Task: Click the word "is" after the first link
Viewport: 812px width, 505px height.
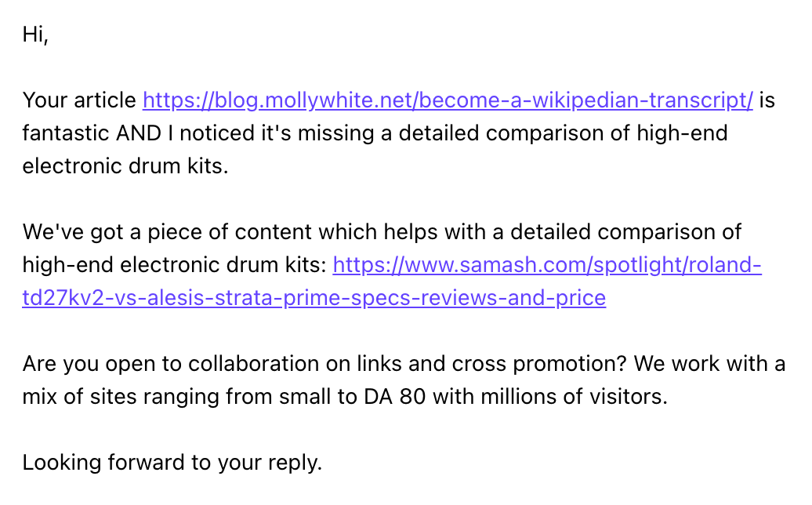Action: coord(767,100)
